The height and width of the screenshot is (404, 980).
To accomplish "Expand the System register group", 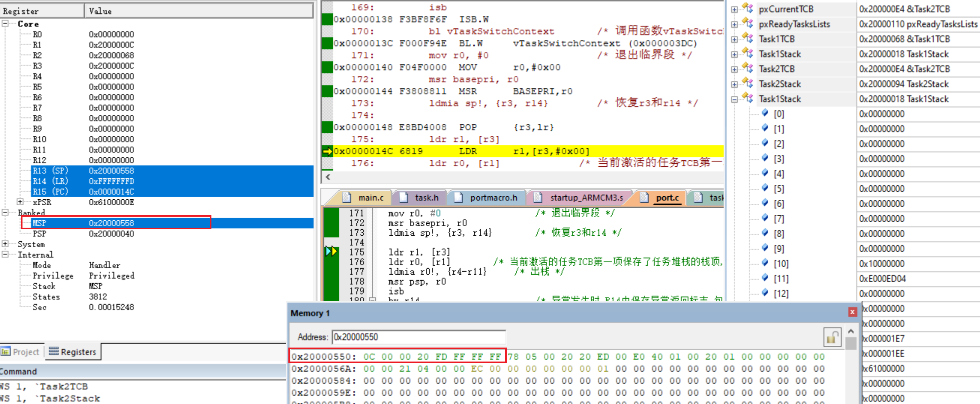I will [5, 244].
